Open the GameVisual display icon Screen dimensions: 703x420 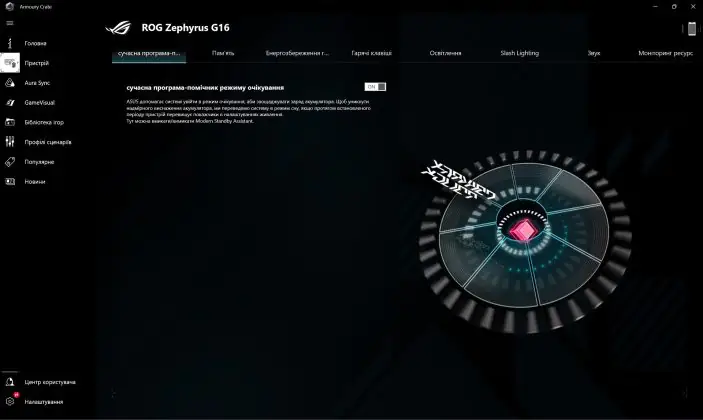click(10, 102)
